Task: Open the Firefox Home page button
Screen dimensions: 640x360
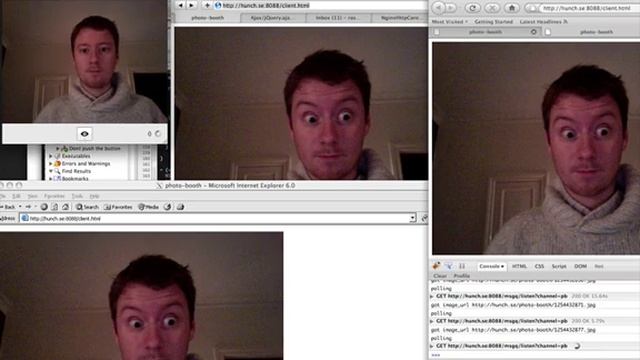Action: [512, 8]
